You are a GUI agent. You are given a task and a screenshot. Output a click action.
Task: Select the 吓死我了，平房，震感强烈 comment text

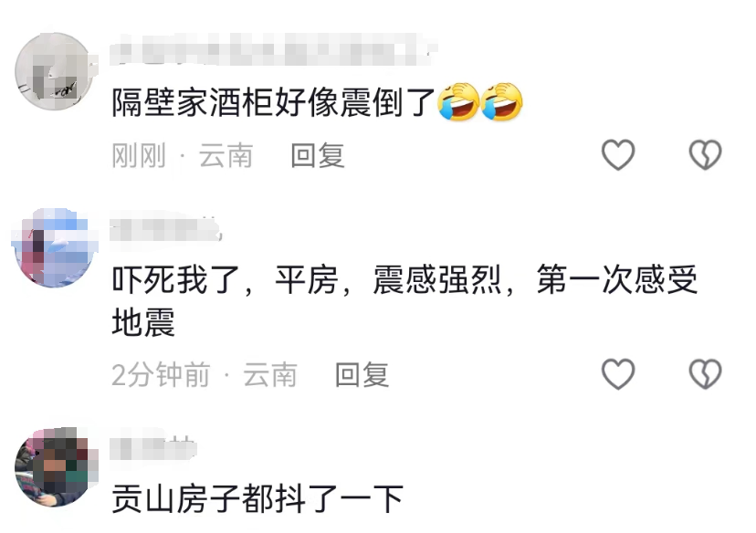tap(404, 300)
